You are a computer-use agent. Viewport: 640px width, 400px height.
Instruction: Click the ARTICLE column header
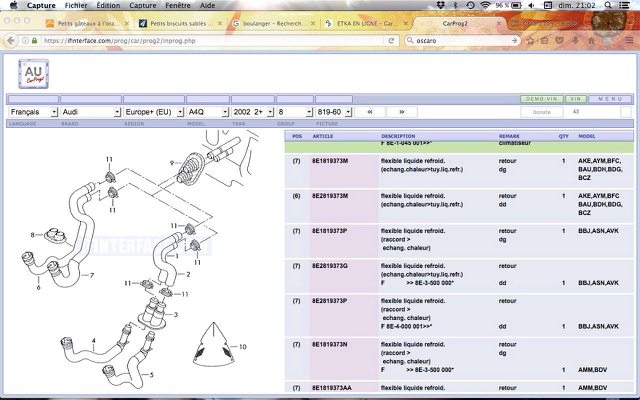[323, 136]
